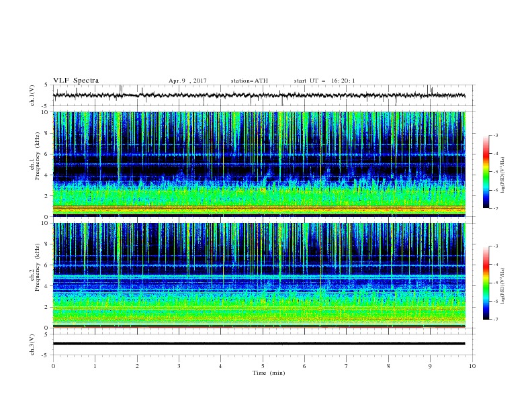Click the log(PSD) label beside ch.1 color scale
The image size is (532, 411).
click(x=503, y=175)
